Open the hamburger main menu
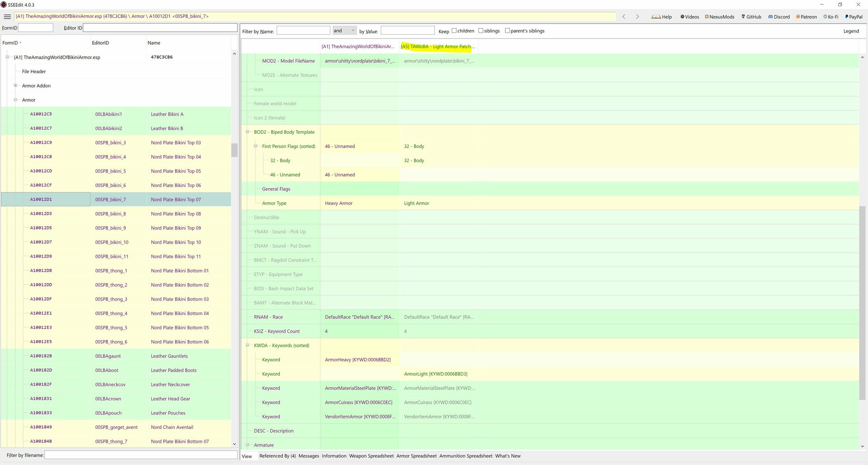The image size is (868, 465). coord(7,17)
